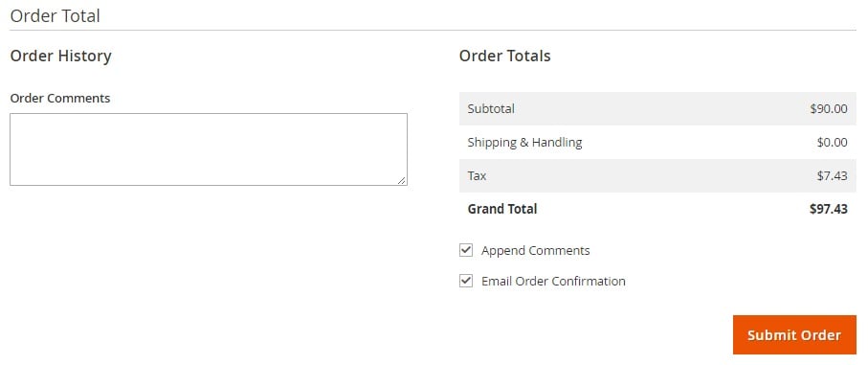This screenshot has height=365, width=868.
Task: Click the resize handle of the comments box
Action: [x=401, y=180]
